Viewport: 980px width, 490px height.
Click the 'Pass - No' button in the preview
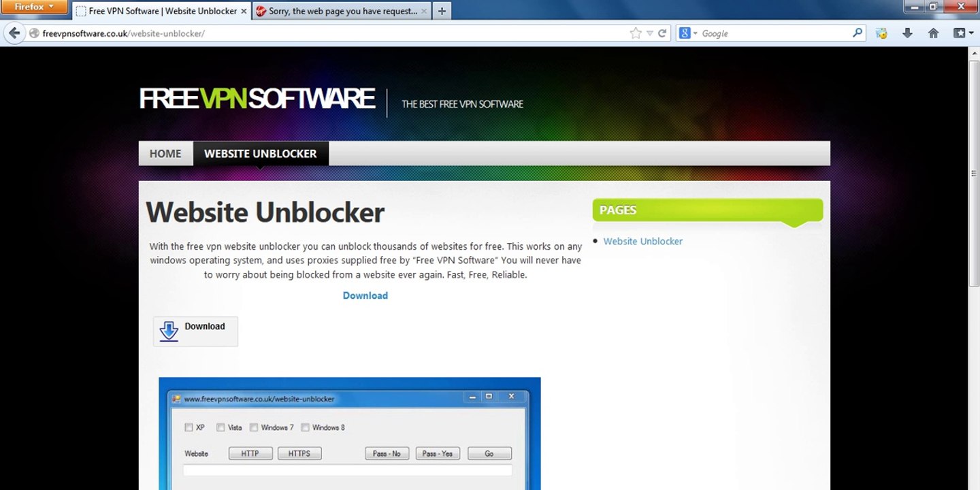coord(387,453)
